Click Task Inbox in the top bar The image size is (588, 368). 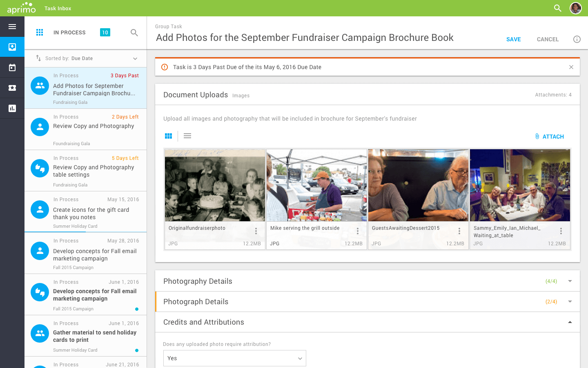58,8
